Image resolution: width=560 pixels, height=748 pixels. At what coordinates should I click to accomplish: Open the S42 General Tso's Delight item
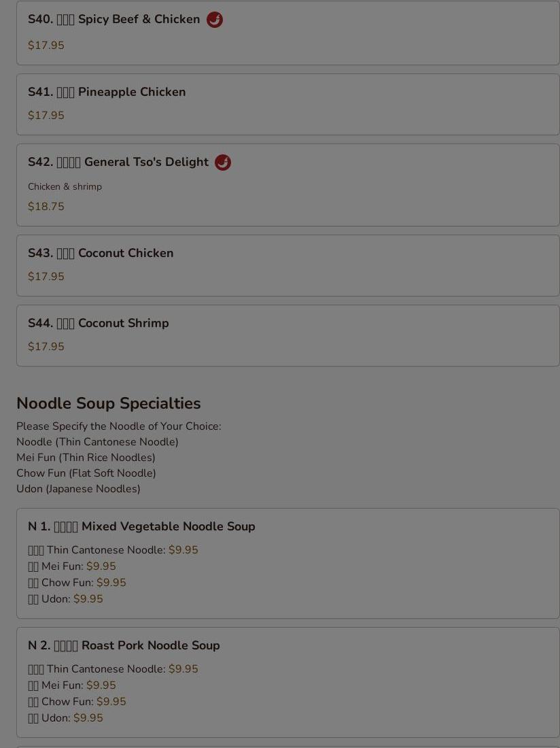click(288, 185)
